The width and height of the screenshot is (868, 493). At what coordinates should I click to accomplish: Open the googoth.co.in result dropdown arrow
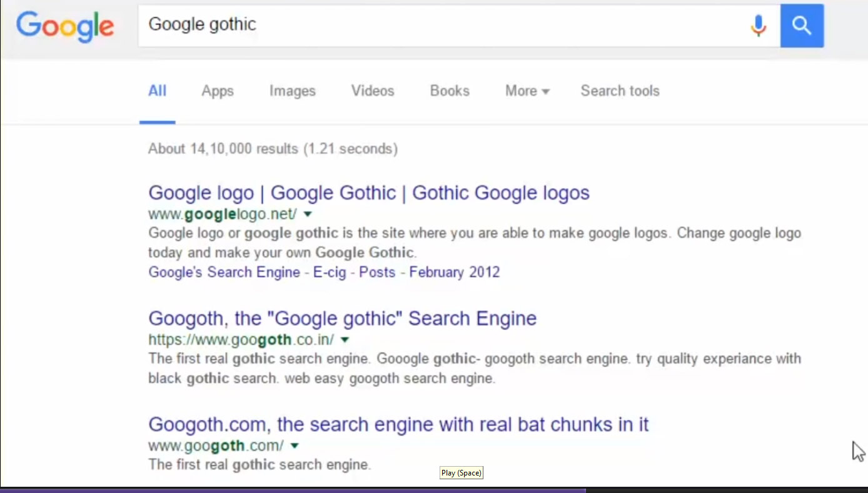[x=345, y=340]
